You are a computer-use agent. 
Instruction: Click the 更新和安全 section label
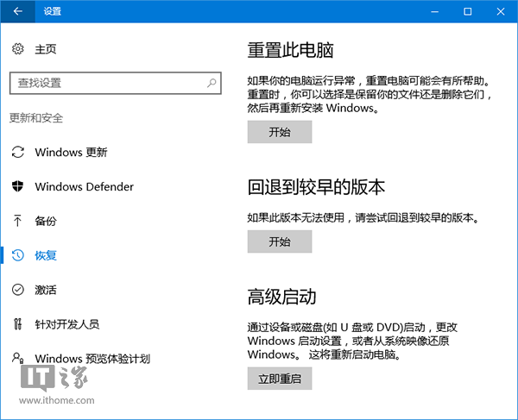click(x=36, y=118)
